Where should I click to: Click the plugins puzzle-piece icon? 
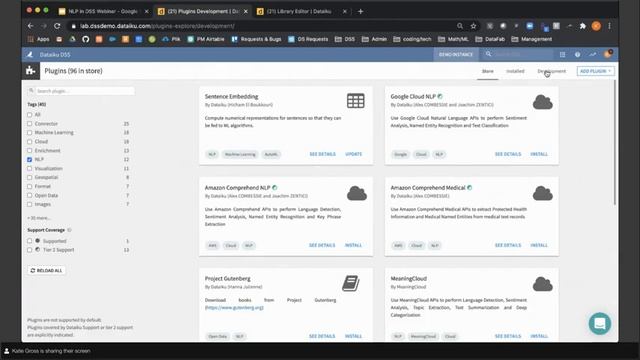tap(31, 71)
